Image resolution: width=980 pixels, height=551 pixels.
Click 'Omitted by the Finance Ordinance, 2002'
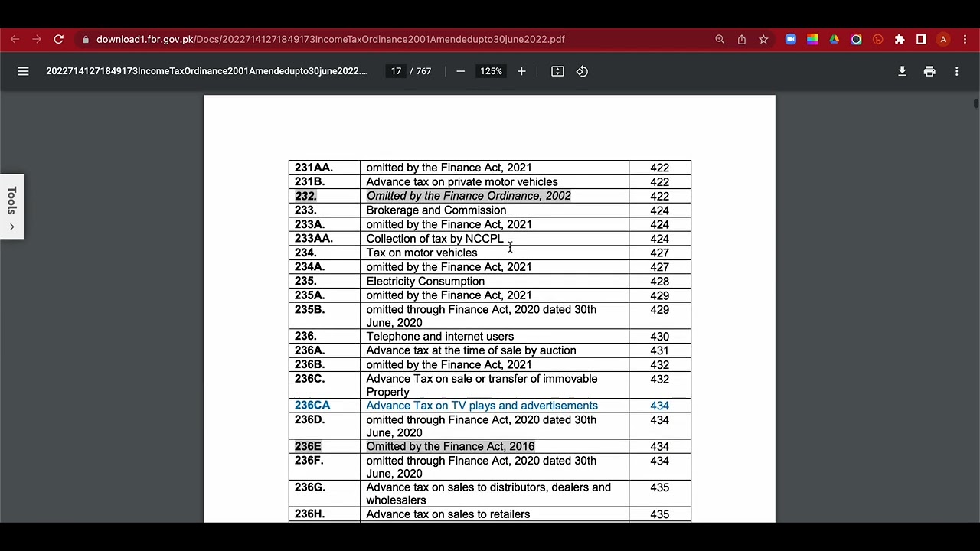[469, 196]
